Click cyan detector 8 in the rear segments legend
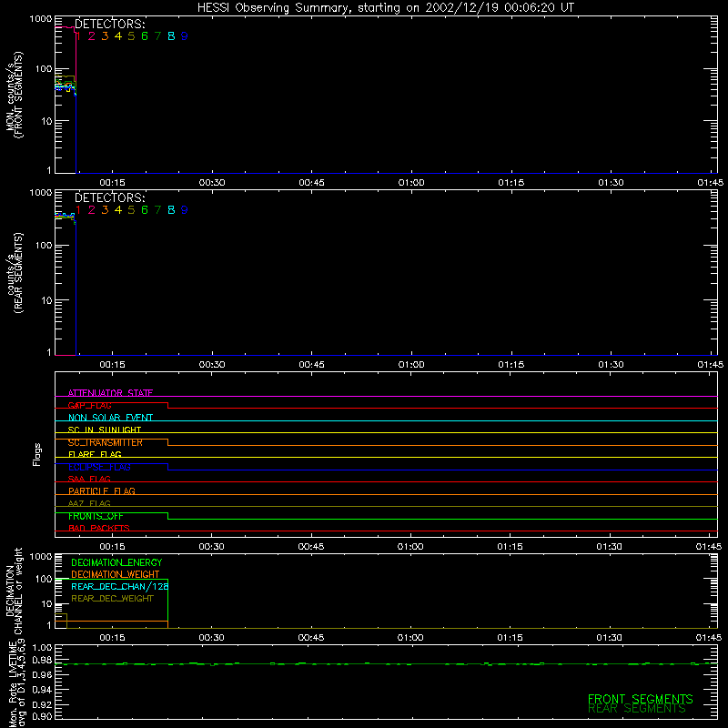Image resolution: width=728 pixels, height=728 pixels. pyautogui.click(x=171, y=210)
